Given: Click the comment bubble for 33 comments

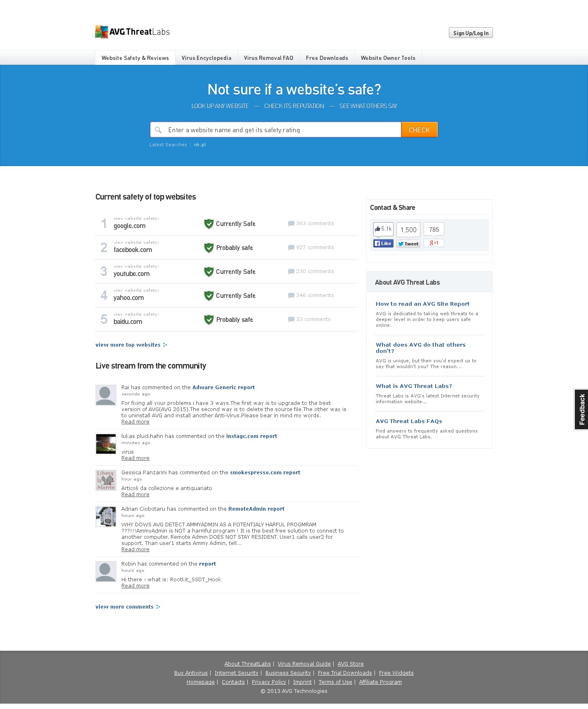Looking at the screenshot, I should 291,319.
